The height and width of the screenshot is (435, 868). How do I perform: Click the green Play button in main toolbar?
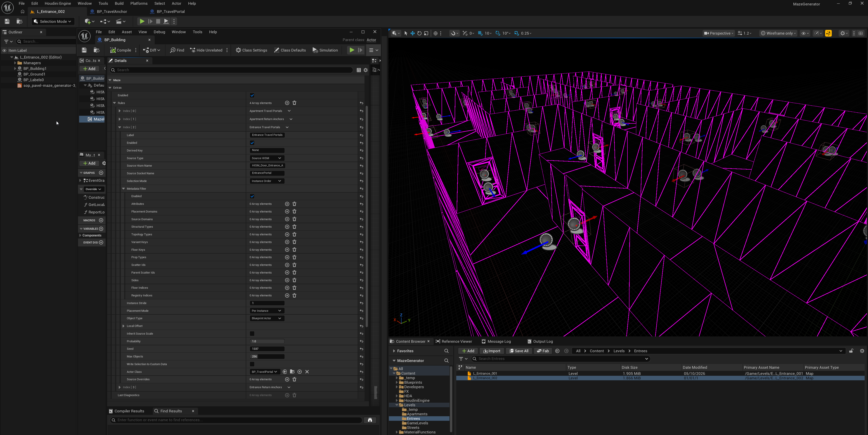click(142, 21)
